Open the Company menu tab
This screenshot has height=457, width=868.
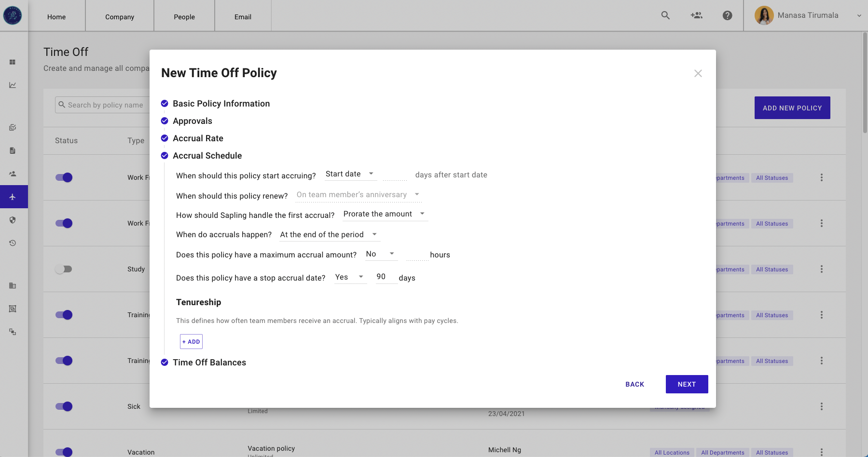(x=120, y=17)
